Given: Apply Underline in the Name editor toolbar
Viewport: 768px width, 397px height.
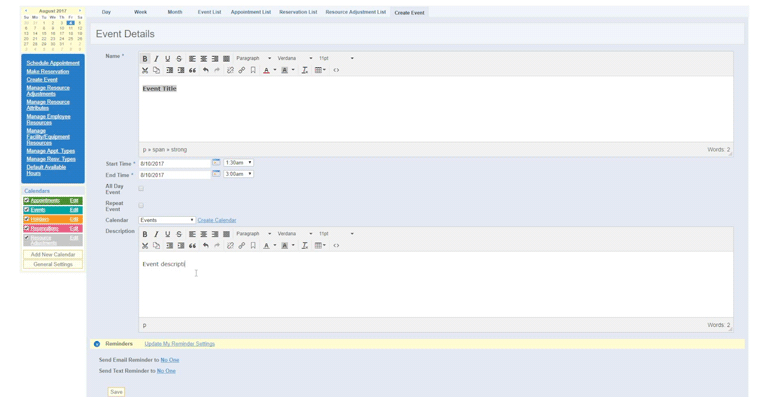Looking at the screenshot, I should click(168, 59).
